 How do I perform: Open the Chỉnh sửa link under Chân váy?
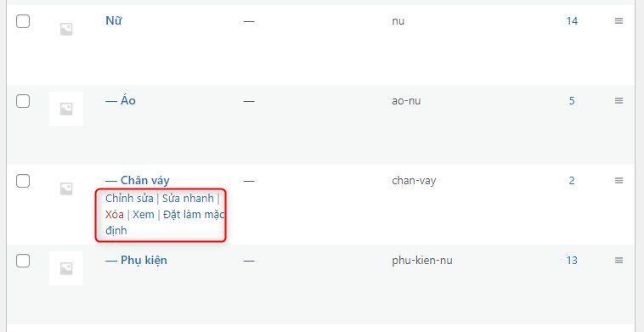pyautogui.click(x=129, y=199)
